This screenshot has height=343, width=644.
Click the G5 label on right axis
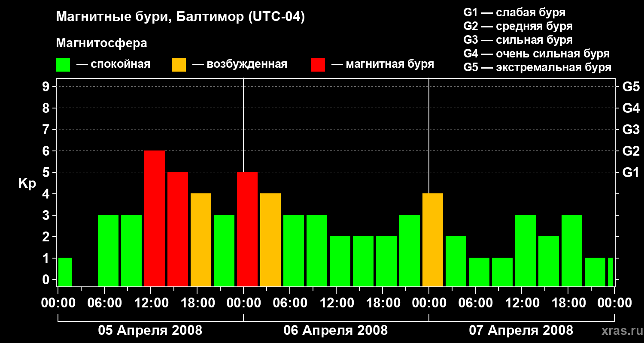pos(631,87)
